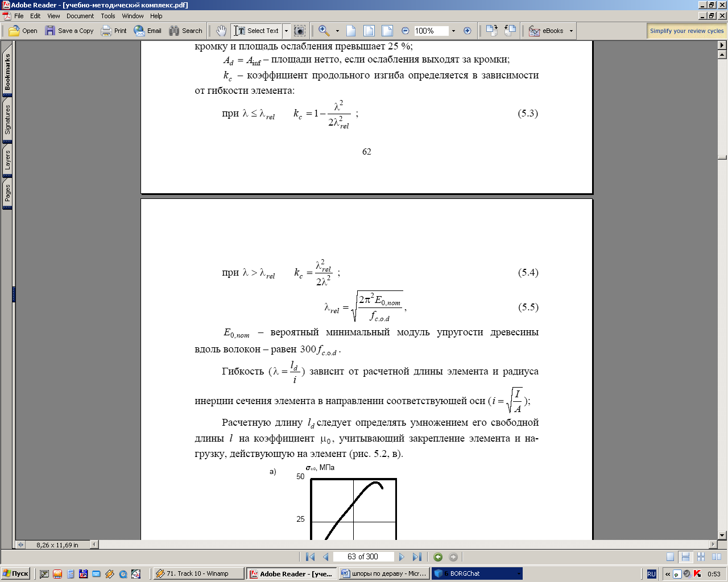The width and height of the screenshot is (728, 582).
Task: Click the Simplify your review cycles button
Action: coord(686,31)
